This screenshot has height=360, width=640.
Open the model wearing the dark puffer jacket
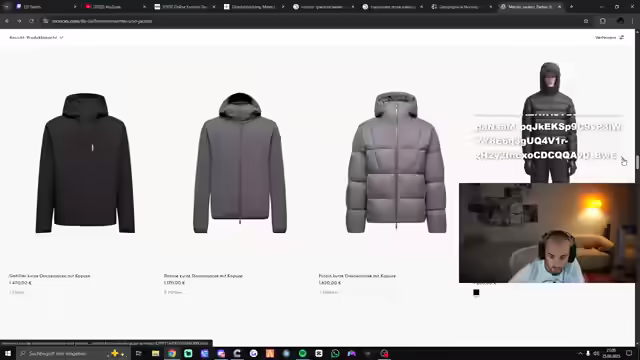[549, 122]
